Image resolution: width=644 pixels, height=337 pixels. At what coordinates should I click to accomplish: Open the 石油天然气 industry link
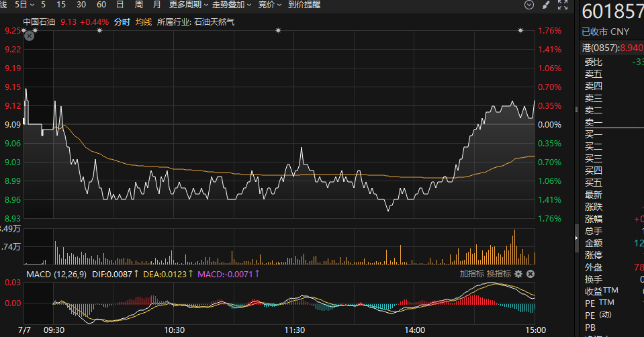coord(214,21)
